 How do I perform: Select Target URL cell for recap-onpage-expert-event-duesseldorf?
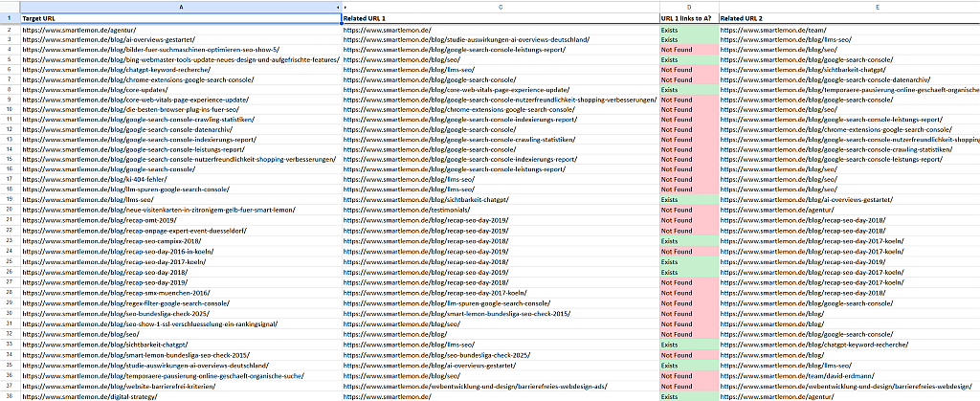[x=181, y=231]
